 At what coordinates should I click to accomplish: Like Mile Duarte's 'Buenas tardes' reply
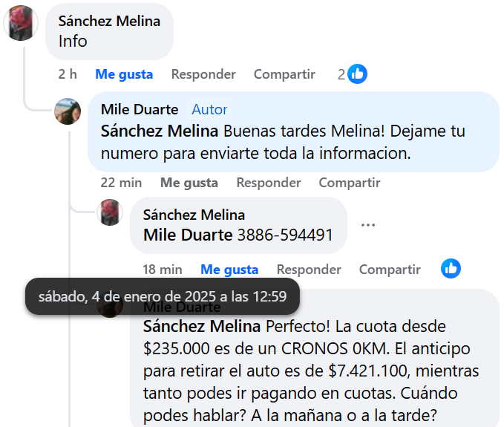click(x=189, y=183)
